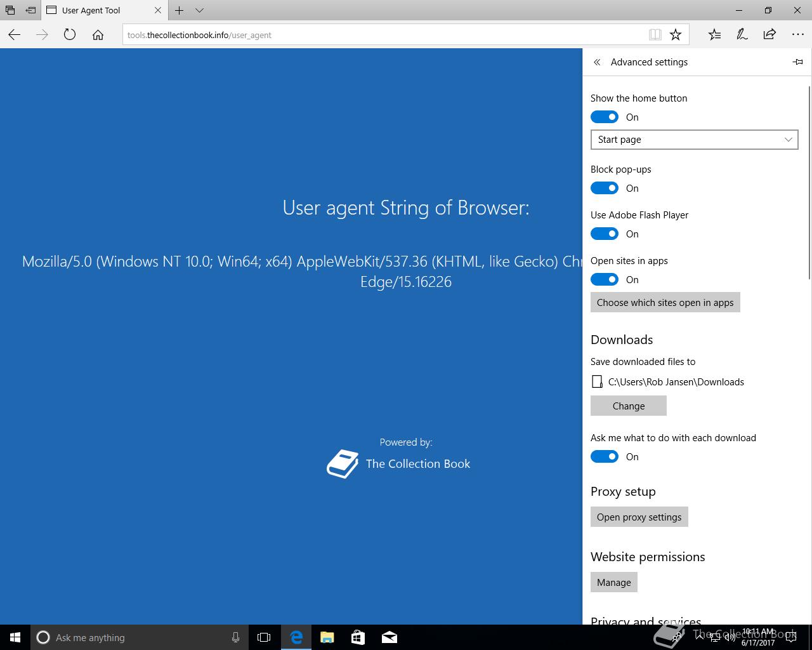Open the Windows Start menu
This screenshot has width=812, height=650.
15,637
